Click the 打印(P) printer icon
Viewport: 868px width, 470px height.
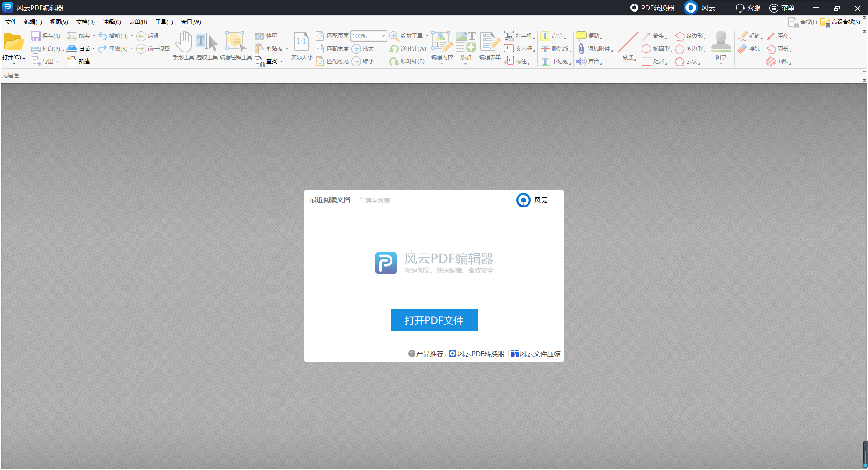36,49
